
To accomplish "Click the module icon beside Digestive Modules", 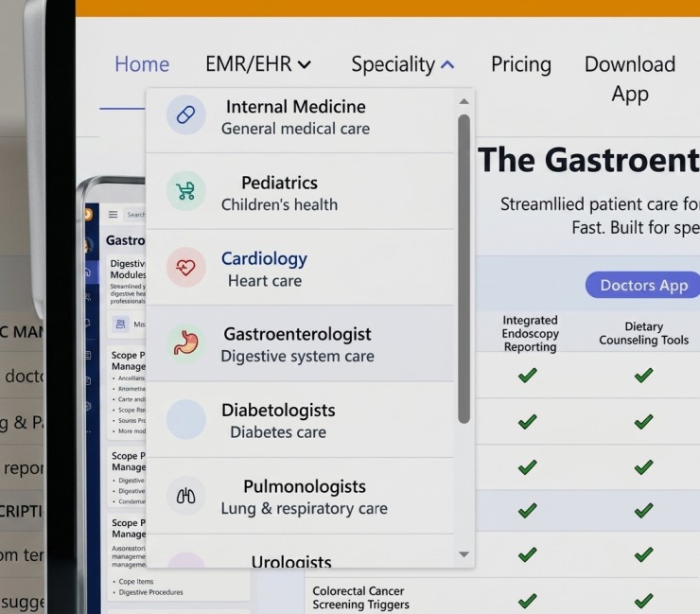I will [x=120, y=324].
